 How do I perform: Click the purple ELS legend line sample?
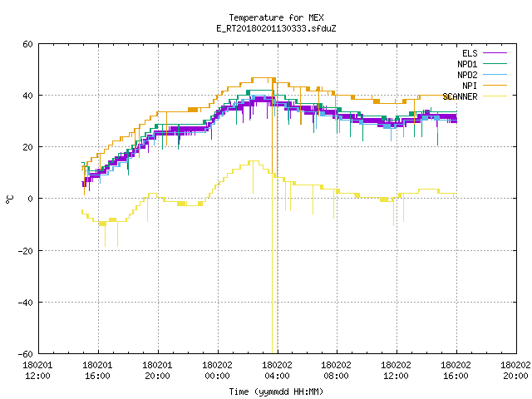495,53
